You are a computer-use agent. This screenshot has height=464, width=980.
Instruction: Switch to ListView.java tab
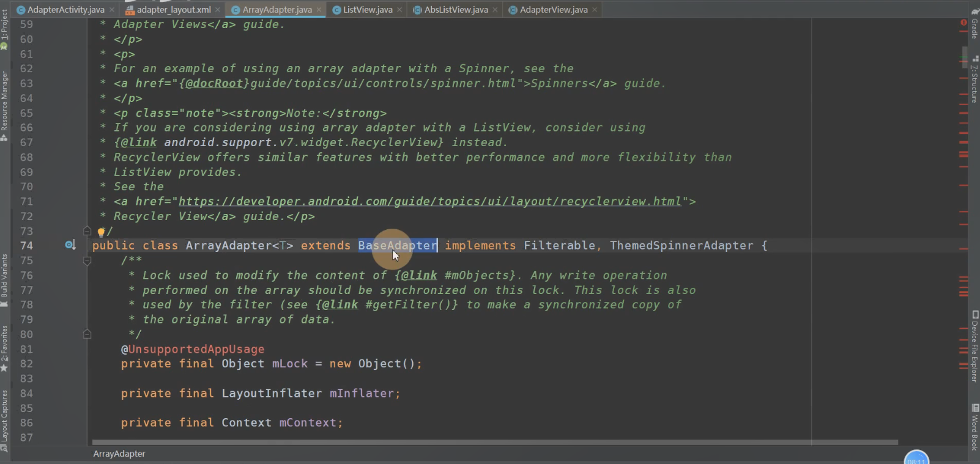tap(368, 10)
